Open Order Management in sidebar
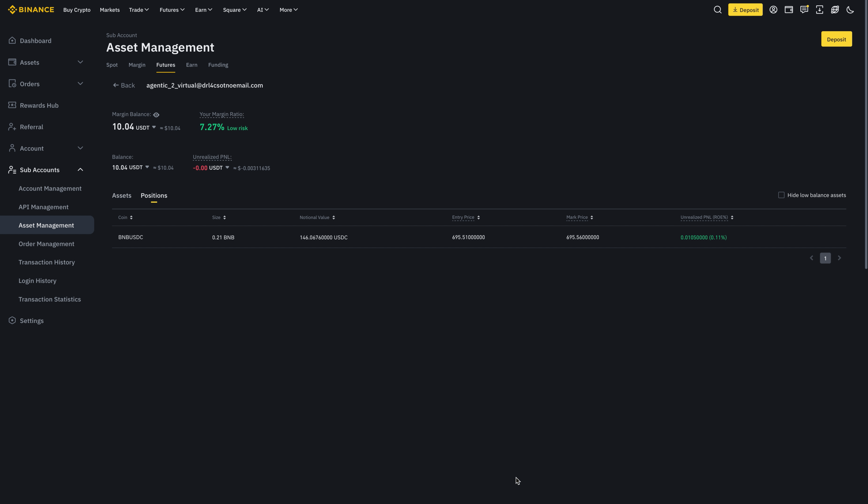 tap(46, 244)
